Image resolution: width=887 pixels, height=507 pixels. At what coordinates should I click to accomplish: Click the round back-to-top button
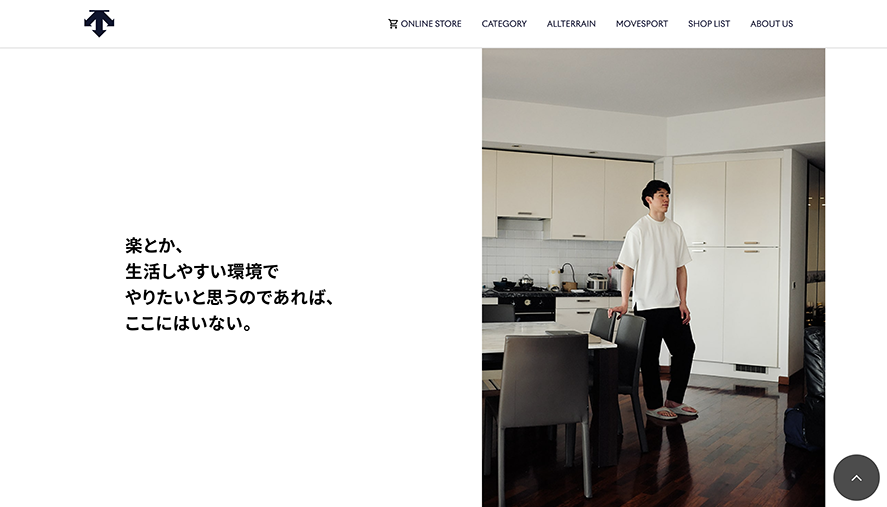856,478
